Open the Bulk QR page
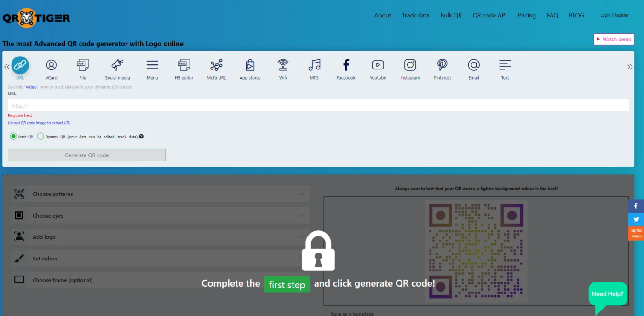 pos(451,15)
